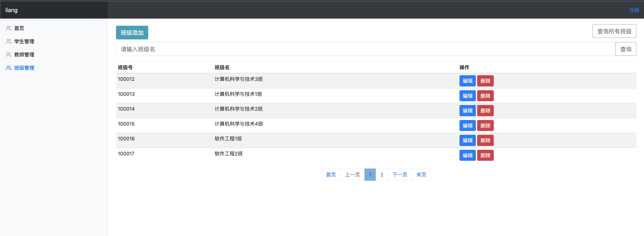Click 上一页 in pagination
Viewport: 644px width, 236px height.
coord(352,174)
